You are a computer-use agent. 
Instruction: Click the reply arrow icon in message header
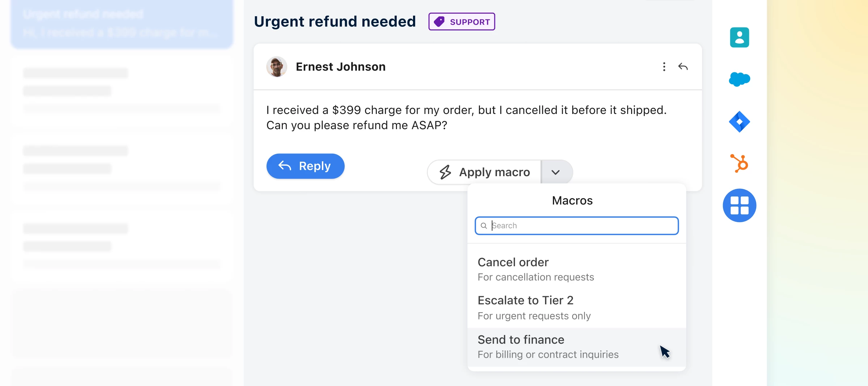(683, 67)
